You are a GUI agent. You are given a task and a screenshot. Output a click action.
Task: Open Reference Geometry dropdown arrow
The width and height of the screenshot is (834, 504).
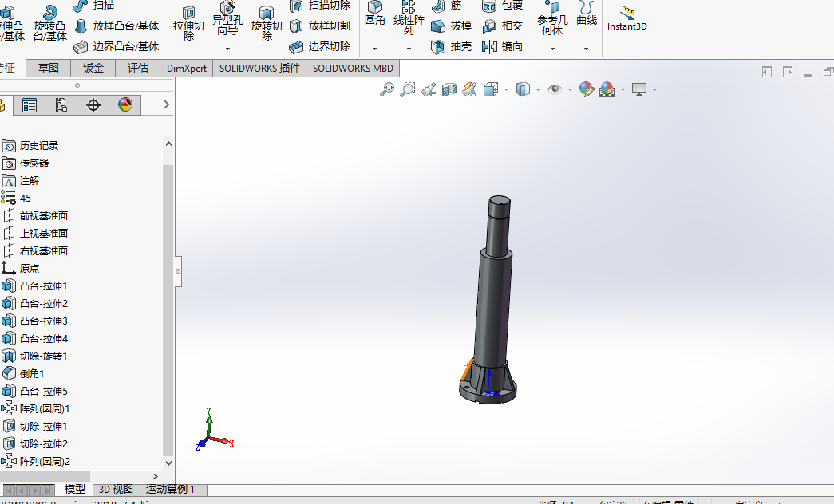click(552, 49)
